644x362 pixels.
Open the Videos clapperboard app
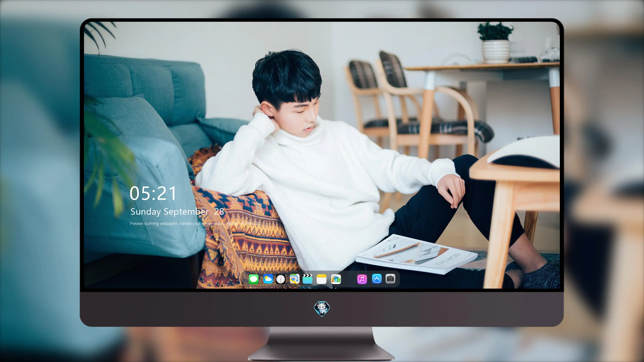click(308, 279)
